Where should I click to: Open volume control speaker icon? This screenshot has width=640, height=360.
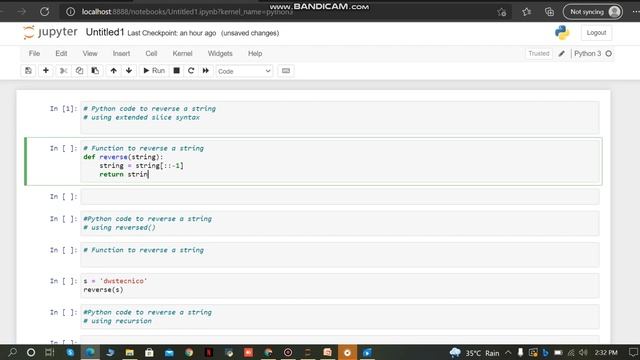[x=583, y=353]
